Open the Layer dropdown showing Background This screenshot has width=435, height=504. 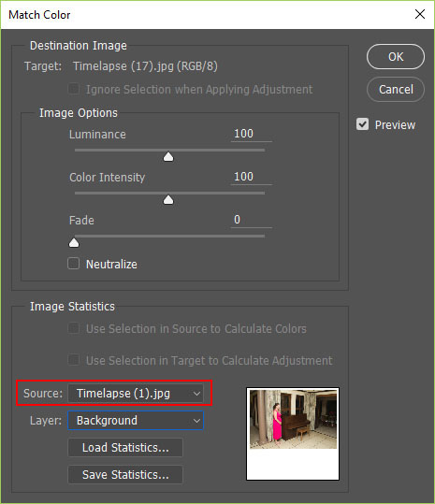coord(136,421)
